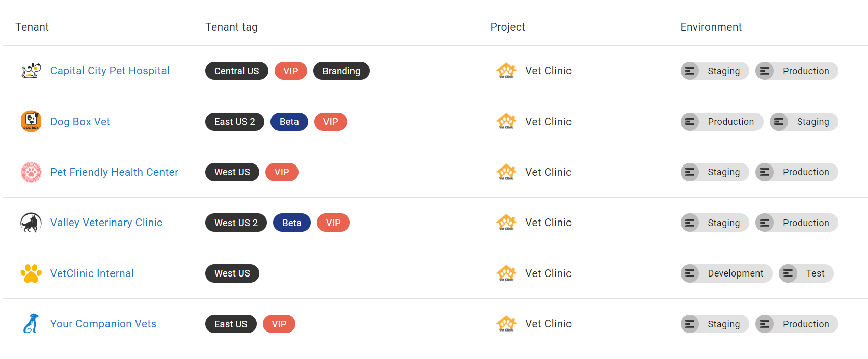Select the Central US tag chip
Viewport: 868px width, 359px height.
pos(237,71)
